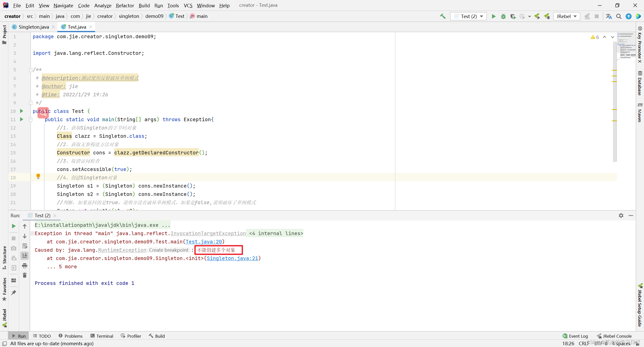Image resolution: width=644 pixels, height=347 pixels.
Task: Run with Coverage shield icon
Action: (x=513, y=16)
